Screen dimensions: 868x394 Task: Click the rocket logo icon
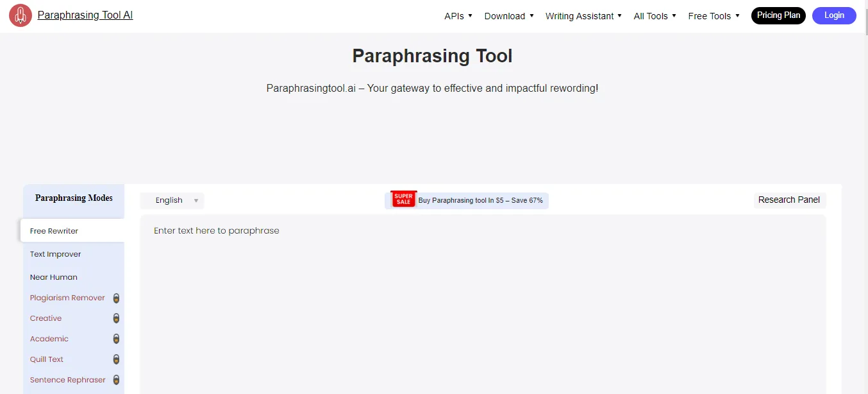(x=20, y=15)
